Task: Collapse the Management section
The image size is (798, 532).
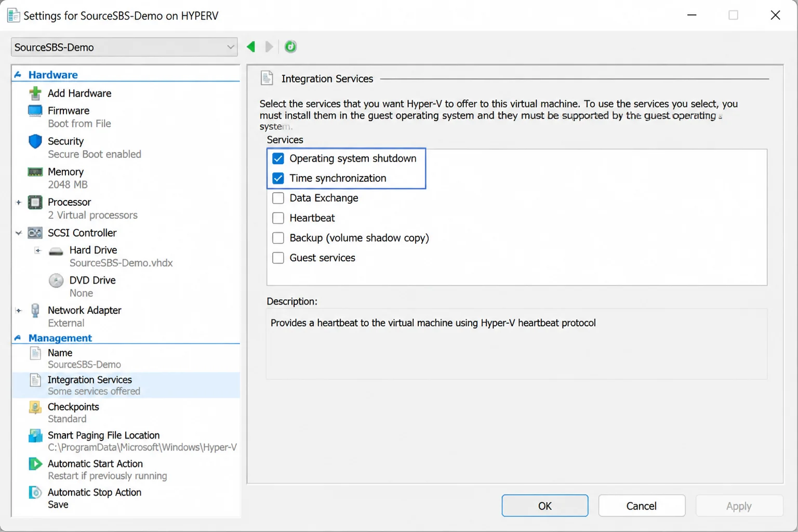Action: point(18,338)
